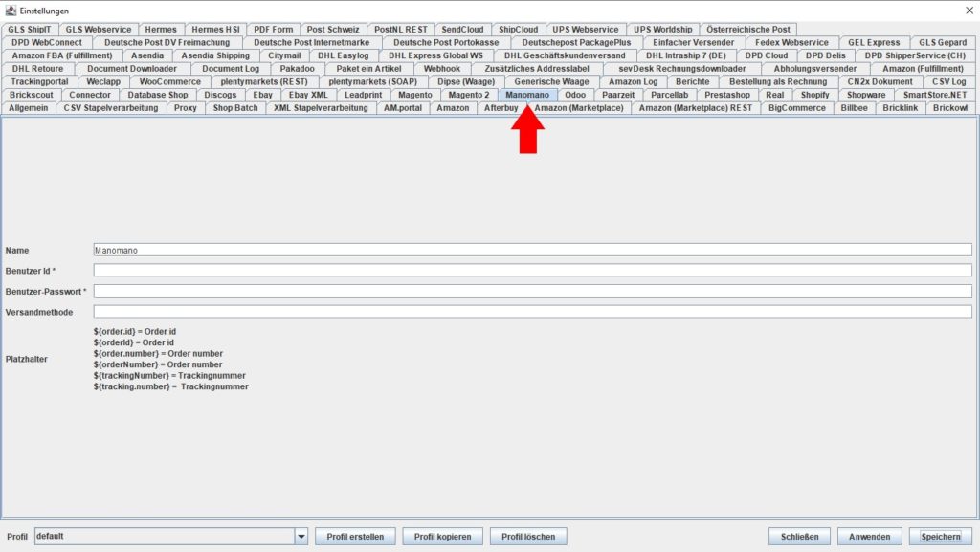Select the Webhook tab
Image resolution: width=980 pixels, height=552 pixels.
(x=442, y=69)
